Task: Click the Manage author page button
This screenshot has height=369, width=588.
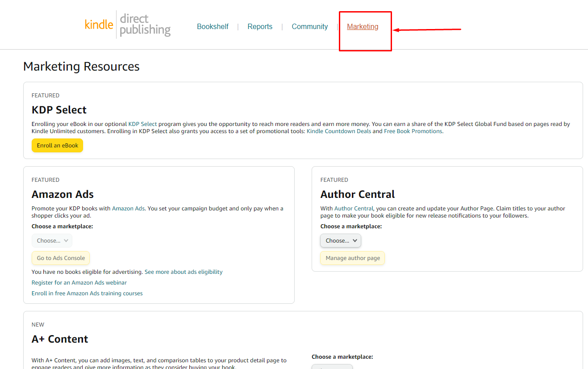Action: coord(353,258)
